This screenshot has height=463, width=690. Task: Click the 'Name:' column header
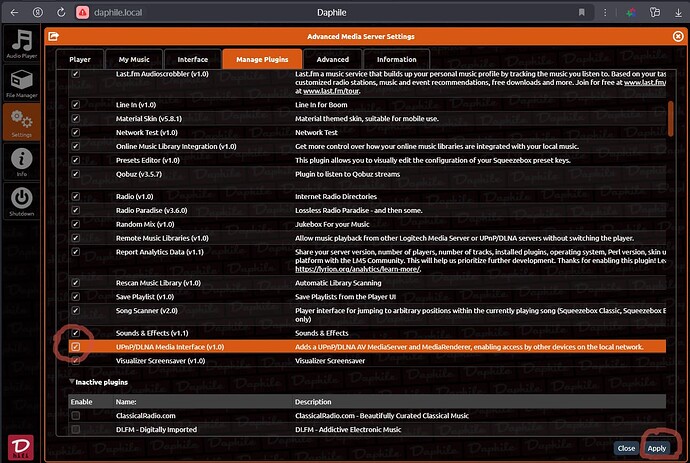click(x=126, y=402)
